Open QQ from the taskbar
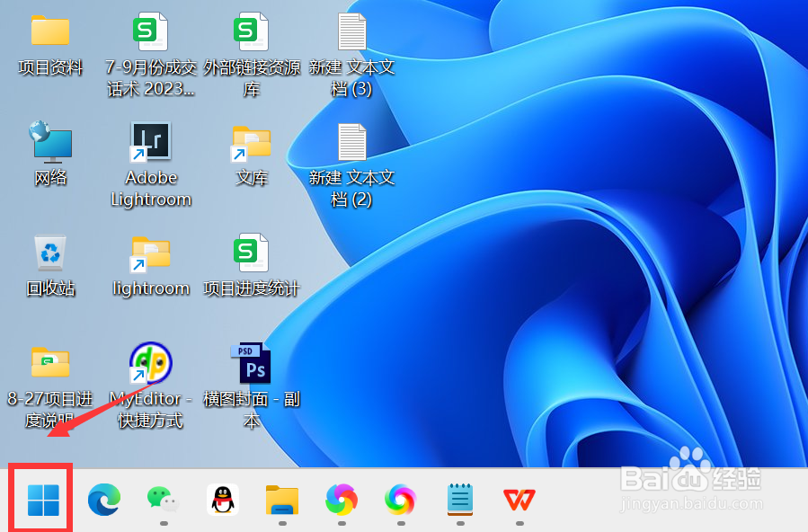Viewport: 808px width, 532px height. point(222,498)
